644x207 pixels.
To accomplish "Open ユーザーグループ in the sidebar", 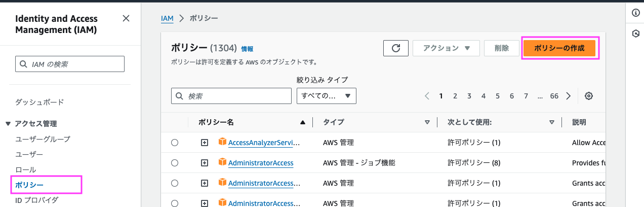I will 43,139.
